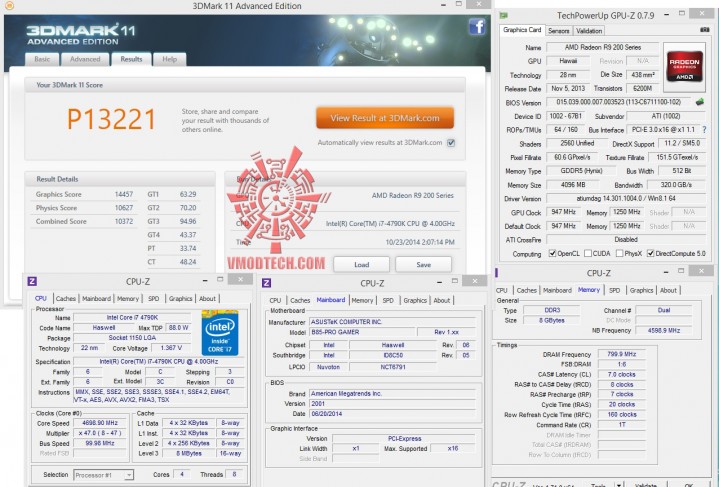Open Mainboard tab in CPU-Z CPU window

[96, 299]
